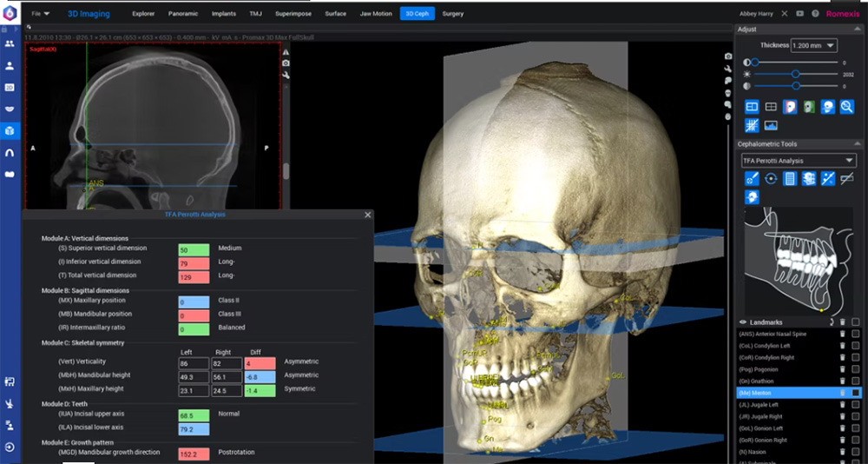Click the wrench icon beside the sagittal view
The image size is (868, 464).
pos(286,75)
